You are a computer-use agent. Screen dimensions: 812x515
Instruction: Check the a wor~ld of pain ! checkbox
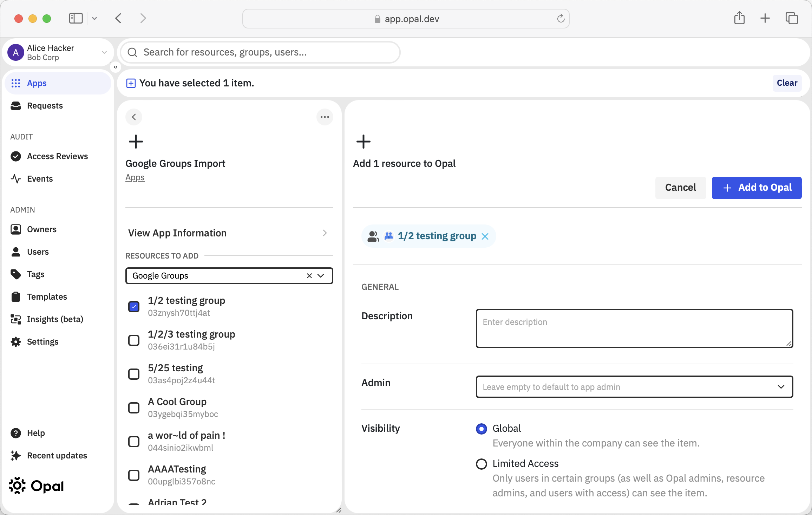click(134, 442)
